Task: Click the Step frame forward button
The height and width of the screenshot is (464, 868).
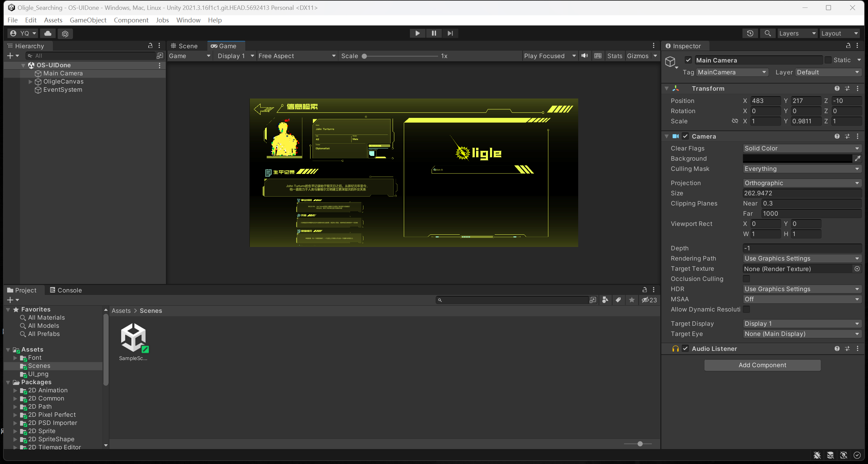Action: 450,33
